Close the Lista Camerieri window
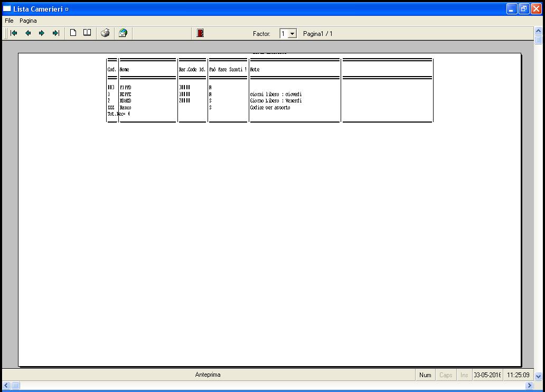The height and width of the screenshot is (392, 545). (536, 8)
